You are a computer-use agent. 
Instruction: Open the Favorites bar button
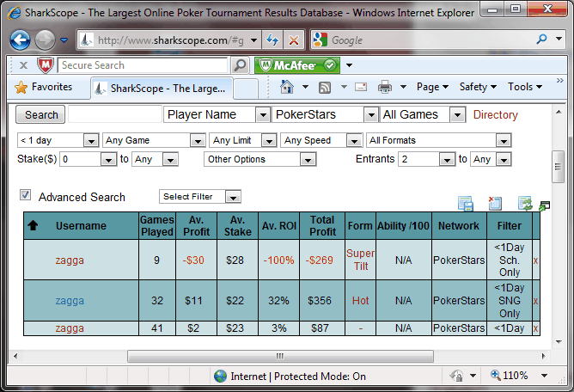(x=44, y=87)
